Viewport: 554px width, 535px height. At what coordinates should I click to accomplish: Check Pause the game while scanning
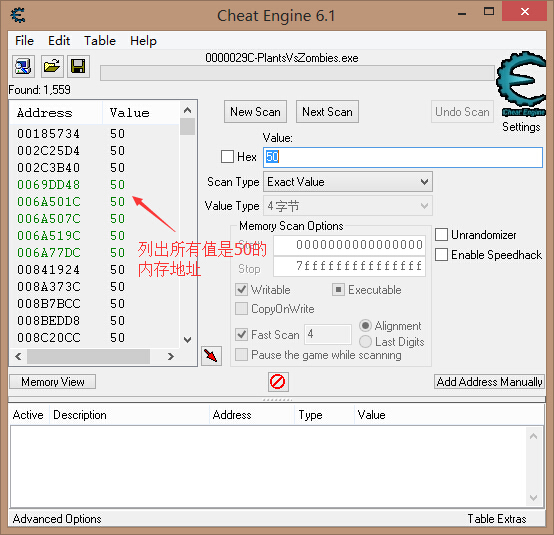[x=242, y=354]
